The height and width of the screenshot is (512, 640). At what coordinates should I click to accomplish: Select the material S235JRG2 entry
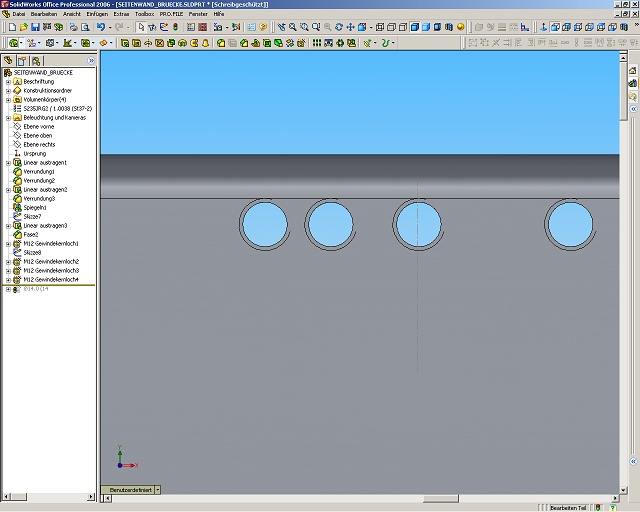(x=58, y=109)
